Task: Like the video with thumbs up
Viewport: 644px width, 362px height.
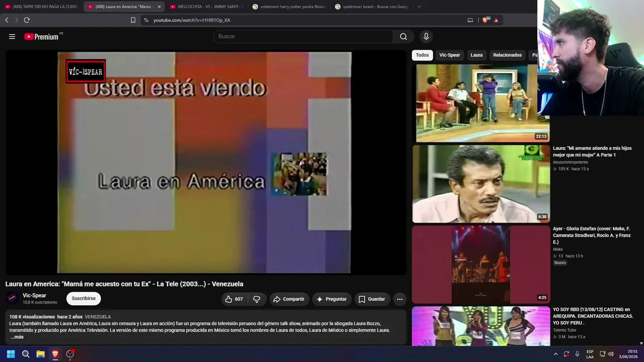Action: 234,299
